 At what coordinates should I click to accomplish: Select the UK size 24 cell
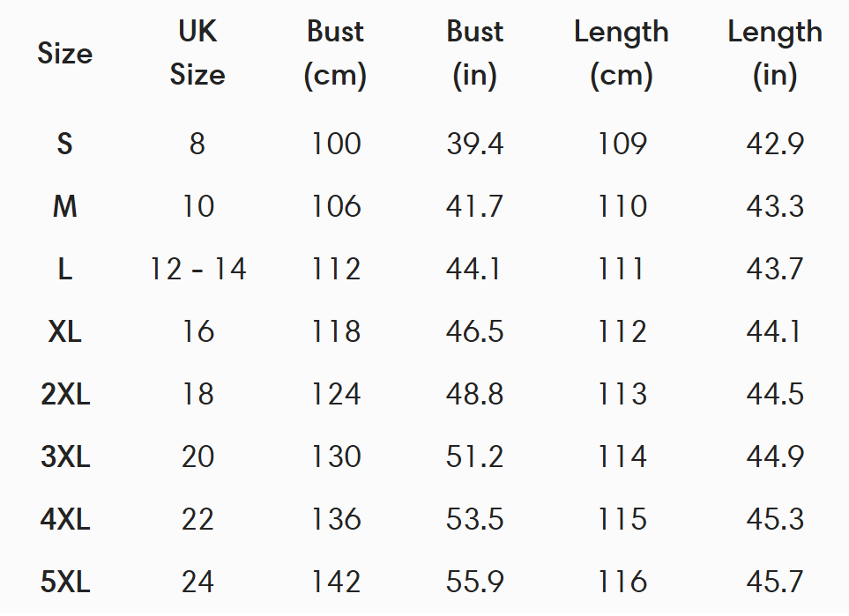pyautogui.click(x=197, y=582)
